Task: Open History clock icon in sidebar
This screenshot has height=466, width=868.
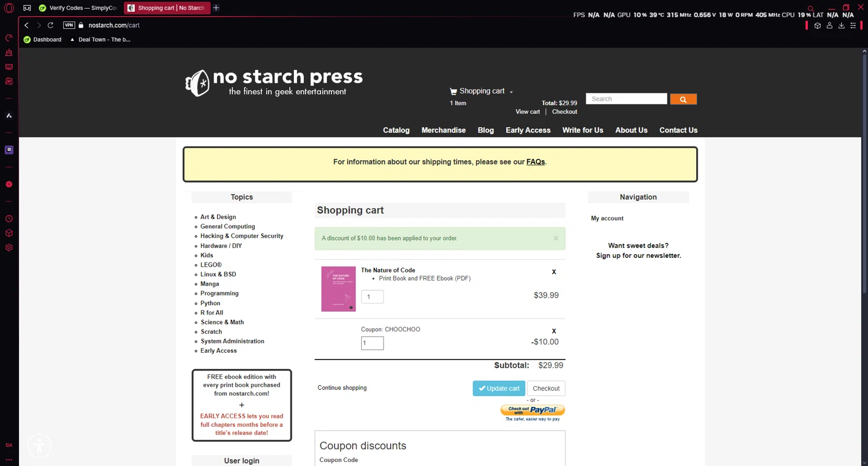Action: click(x=9, y=219)
